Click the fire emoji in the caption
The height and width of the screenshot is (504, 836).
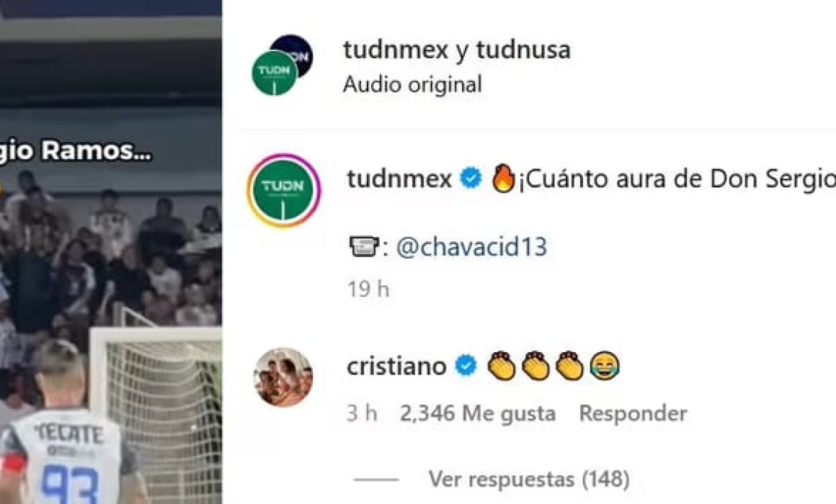click(x=503, y=178)
